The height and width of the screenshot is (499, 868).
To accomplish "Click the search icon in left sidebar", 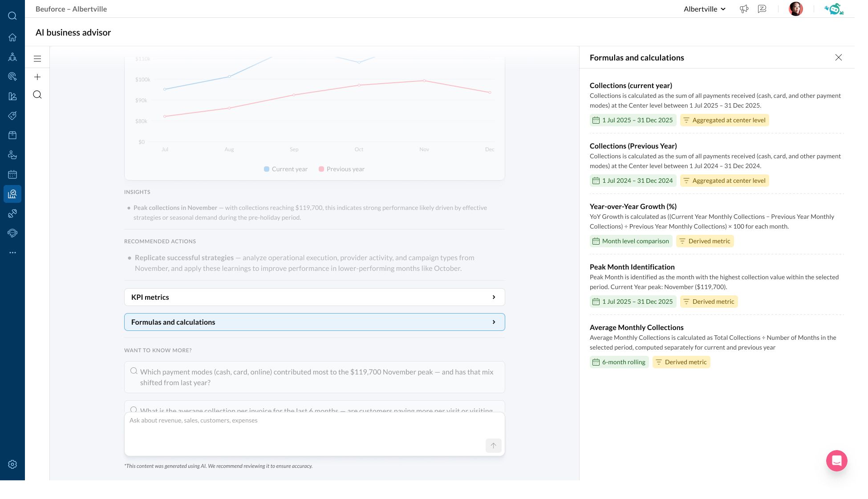I will (x=12, y=16).
